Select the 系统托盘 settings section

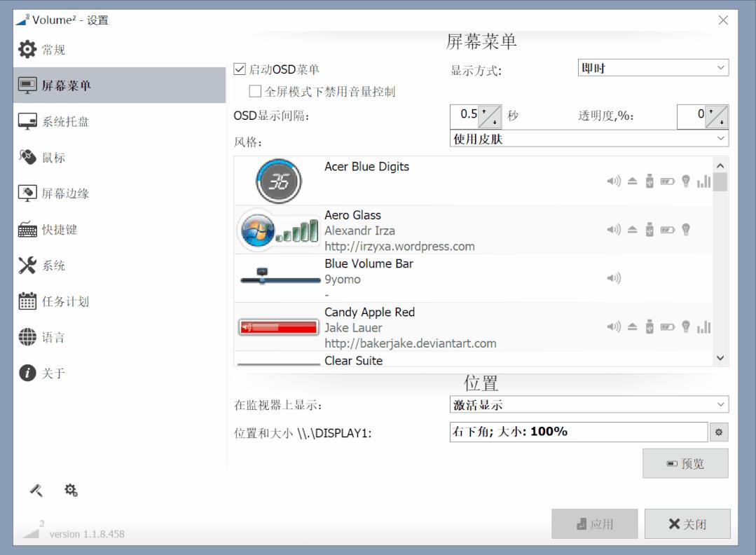49,121
